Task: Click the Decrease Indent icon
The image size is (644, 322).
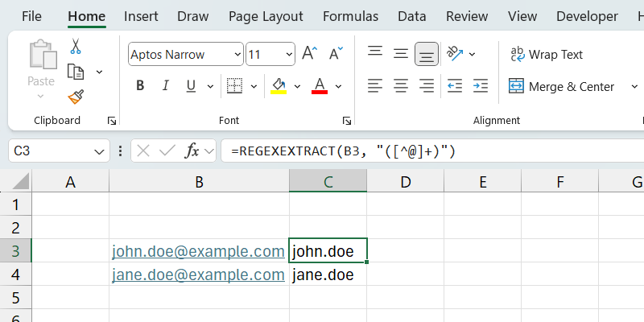Action: (x=455, y=86)
